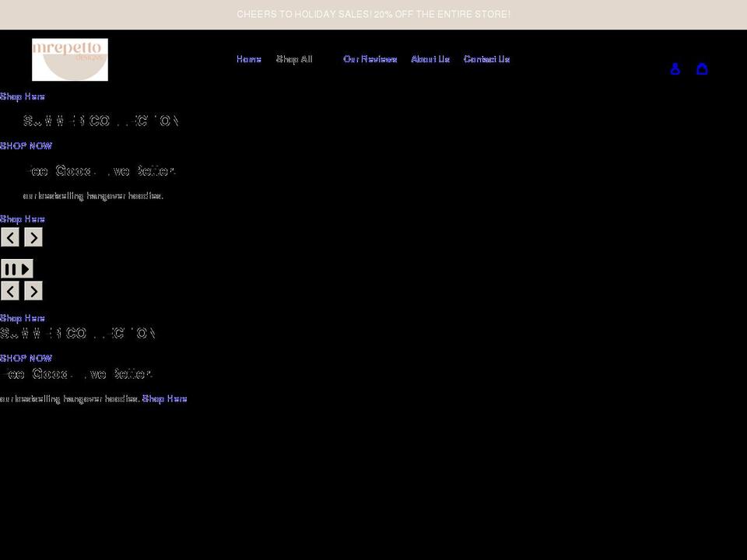747x560 pixels.
Task: Click the Shop Here link directly under the logo
Action: (x=23, y=96)
